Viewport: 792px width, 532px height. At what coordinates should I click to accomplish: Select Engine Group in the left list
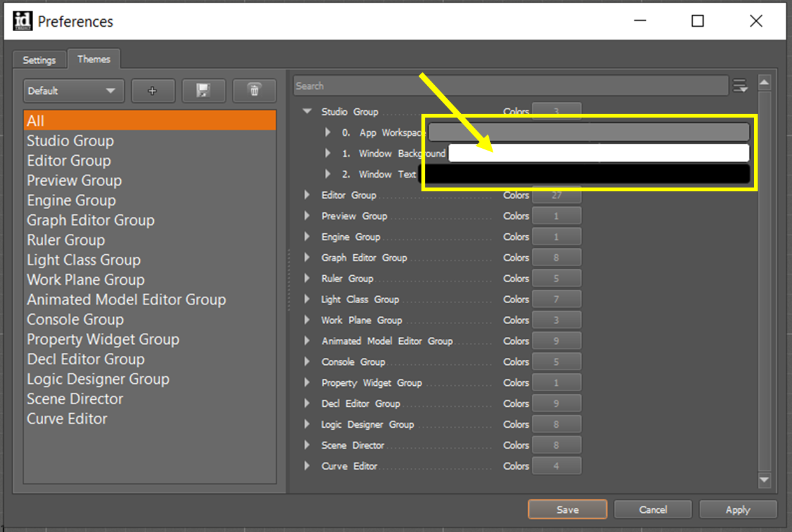coord(150,200)
